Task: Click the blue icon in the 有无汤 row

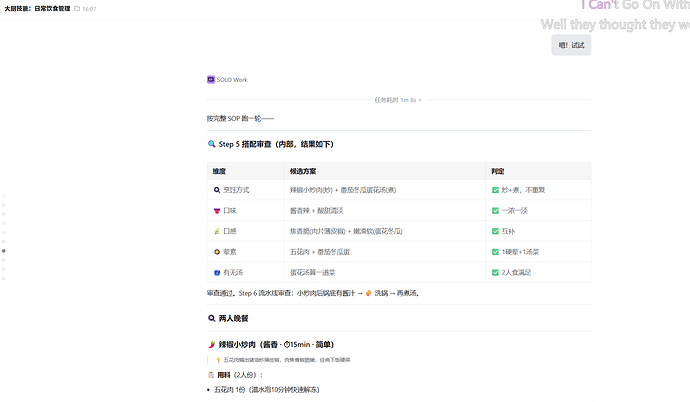Action: [217, 273]
